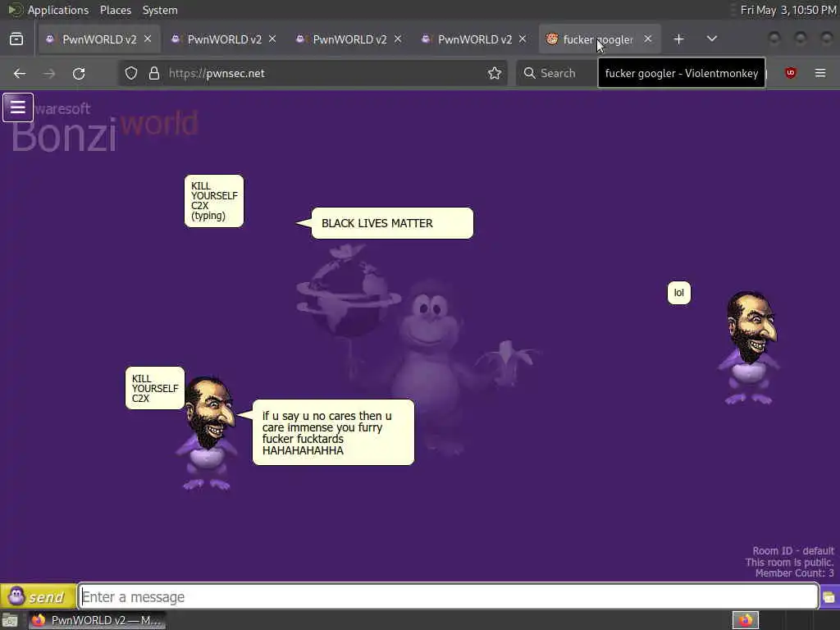Viewport: 840px width, 630px height.
Task: Click the Member Count: 3 text
Action: coord(794,573)
